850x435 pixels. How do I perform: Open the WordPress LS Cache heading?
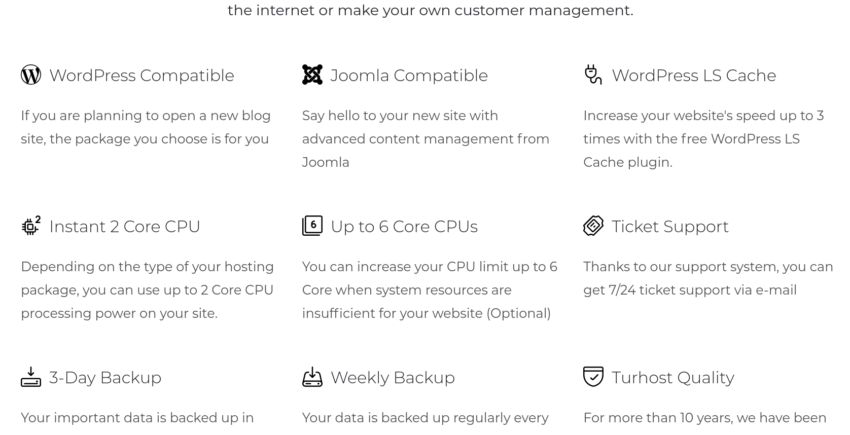(694, 75)
